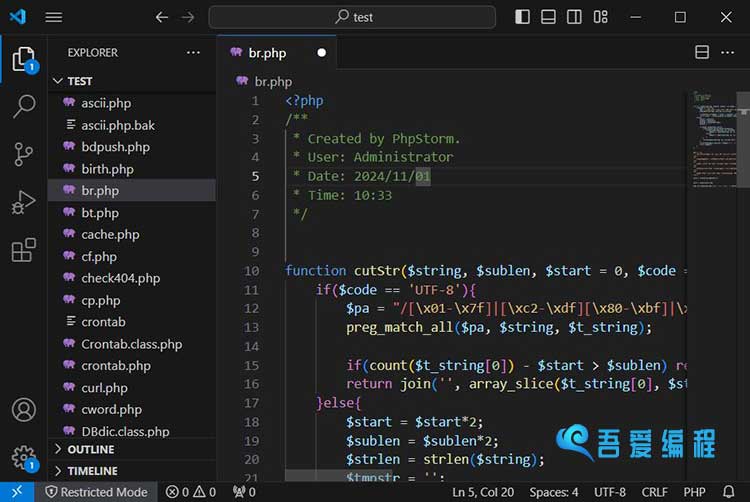This screenshot has height=502, width=750.
Task: Click the CRLF end-of-line status item
Action: 655,492
